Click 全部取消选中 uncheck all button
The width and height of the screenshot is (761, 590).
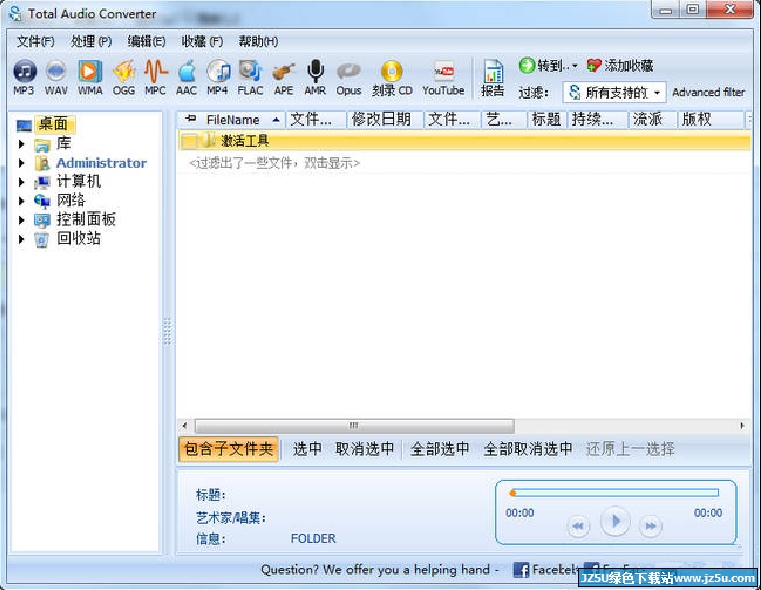click(x=528, y=449)
